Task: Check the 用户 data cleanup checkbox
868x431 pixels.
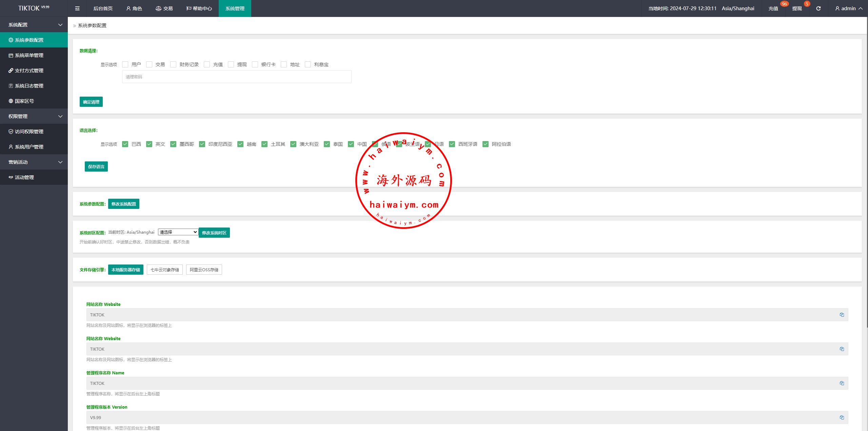Action: click(x=125, y=64)
